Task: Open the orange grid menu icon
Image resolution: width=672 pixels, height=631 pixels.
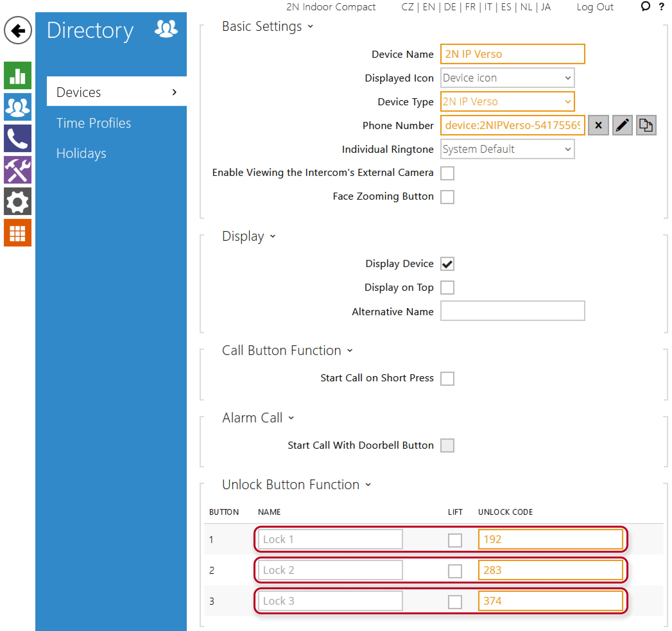Action: click(18, 233)
